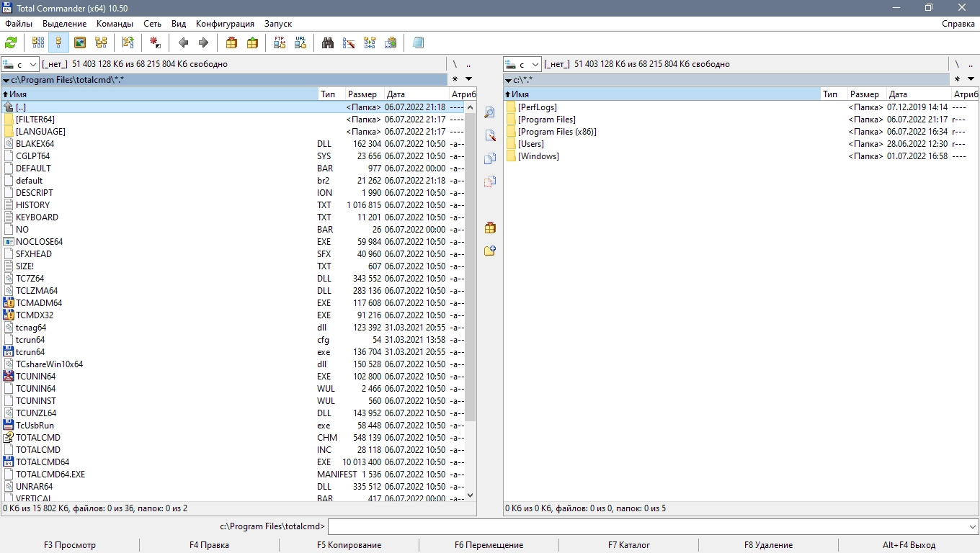Go back with the left arrow icon

click(x=183, y=42)
